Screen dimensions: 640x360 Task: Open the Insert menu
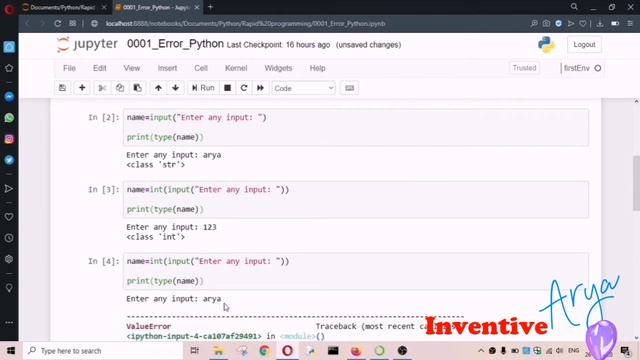167,68
